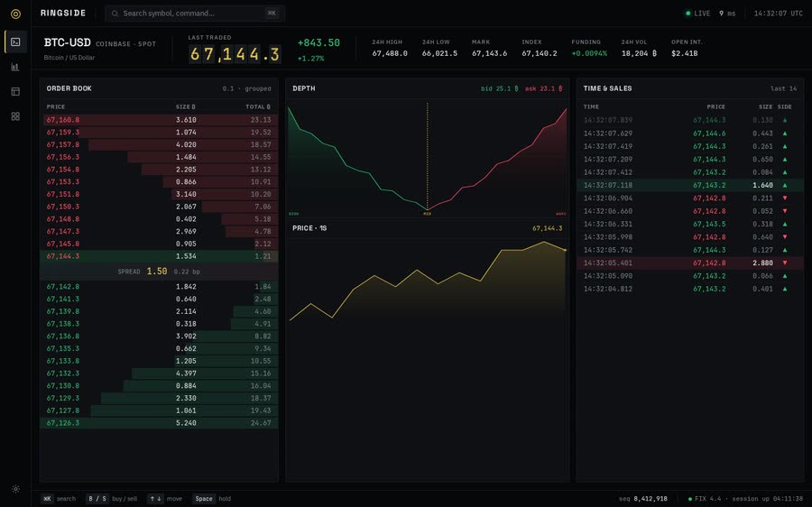Open the BTC-USD symbol selector
Image resolution: width=812 pixels, height=507 pixels.
pos(68,42)
